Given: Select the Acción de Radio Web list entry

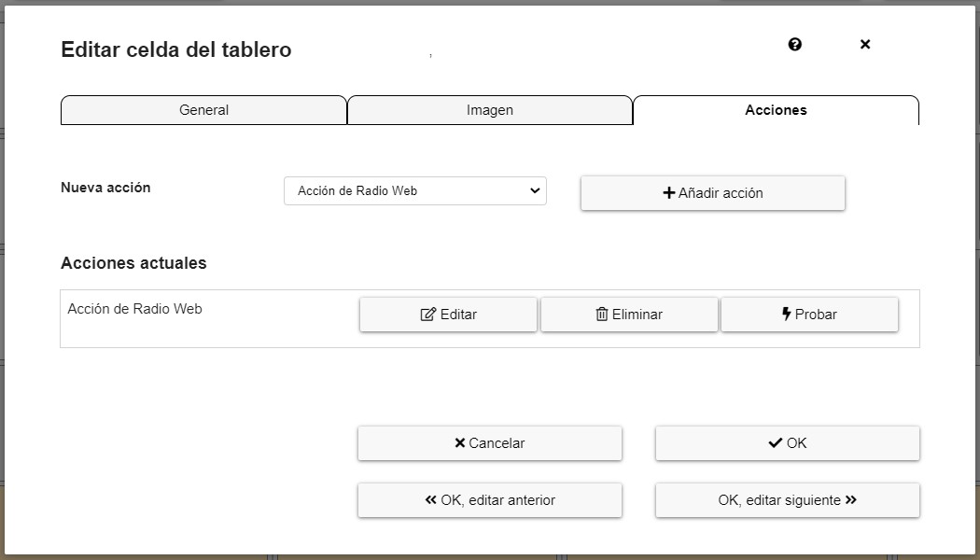Looking at the screenshot, I should (135, 309).
